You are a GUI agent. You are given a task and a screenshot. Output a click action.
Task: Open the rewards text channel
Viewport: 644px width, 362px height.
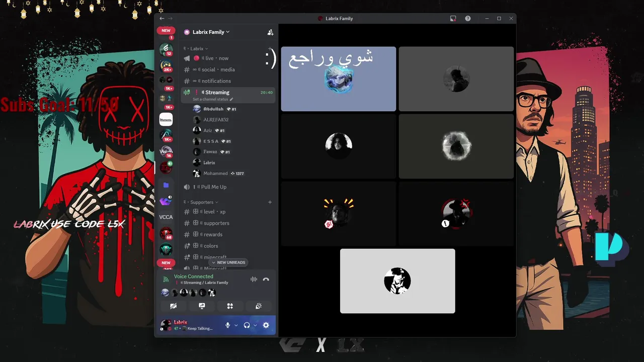(x=228, y=235)
